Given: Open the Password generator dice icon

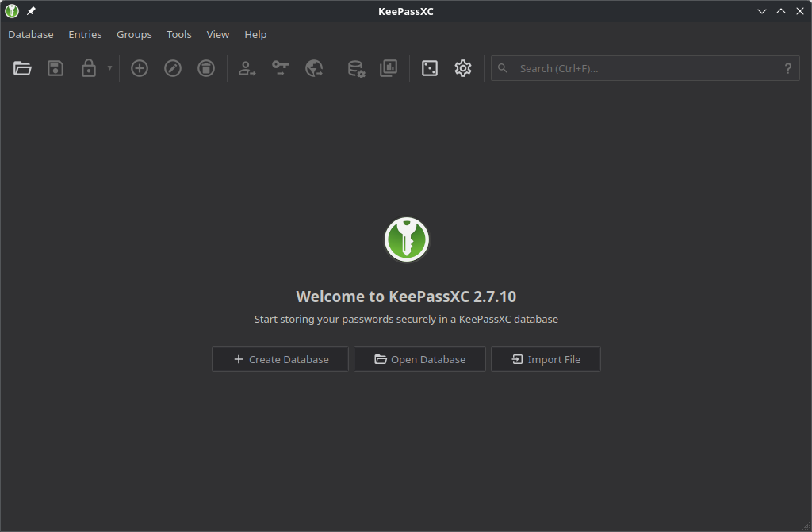Looking at the screenshot, I should point(430,68).
